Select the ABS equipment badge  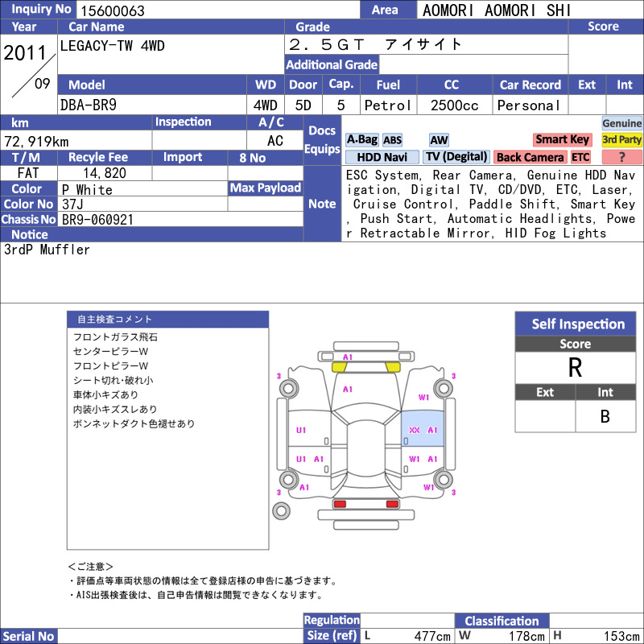392,140
